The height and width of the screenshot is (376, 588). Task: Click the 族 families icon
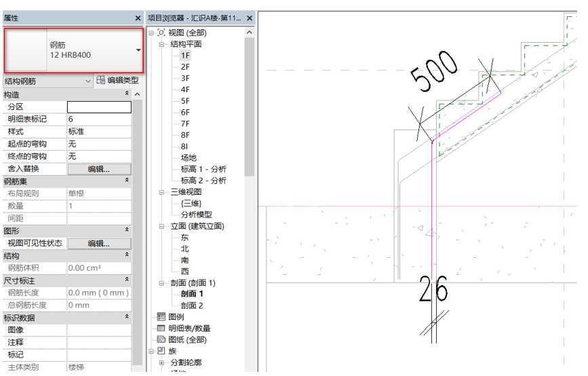[x=161, y=351]
